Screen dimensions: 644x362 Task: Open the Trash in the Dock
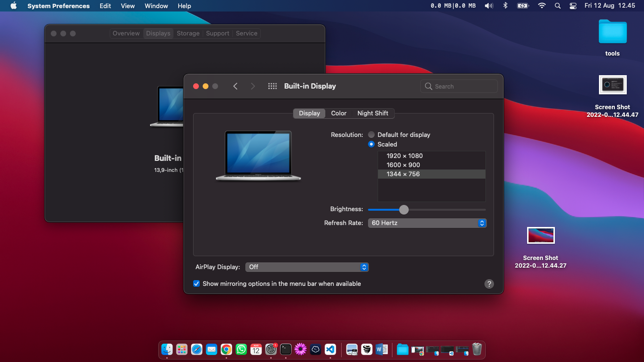pyautogui.click(x=477, y=349)
